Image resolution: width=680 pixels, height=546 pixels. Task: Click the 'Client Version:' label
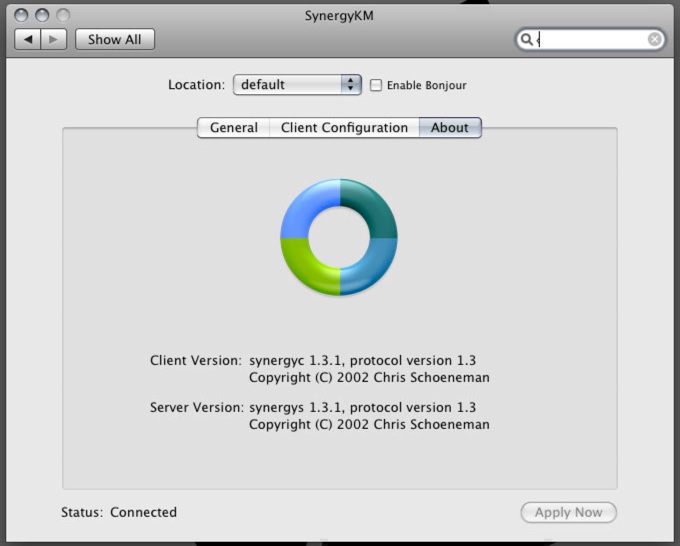click(196, 360)
